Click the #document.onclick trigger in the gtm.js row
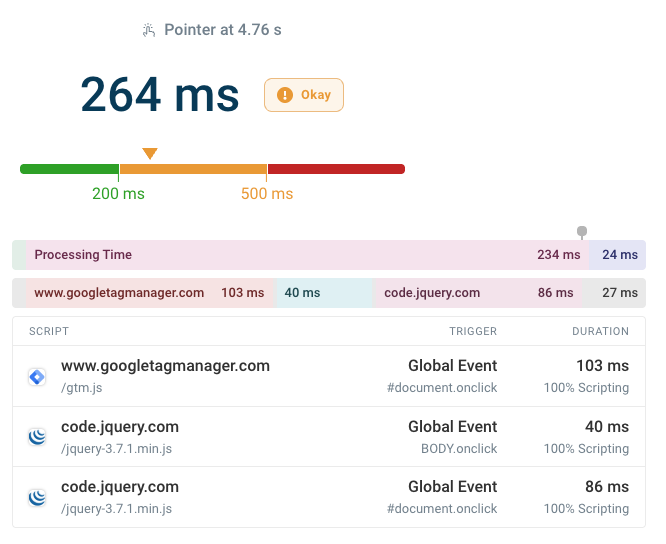This screenshot has height=544, width=666. (x=442, y=388)
